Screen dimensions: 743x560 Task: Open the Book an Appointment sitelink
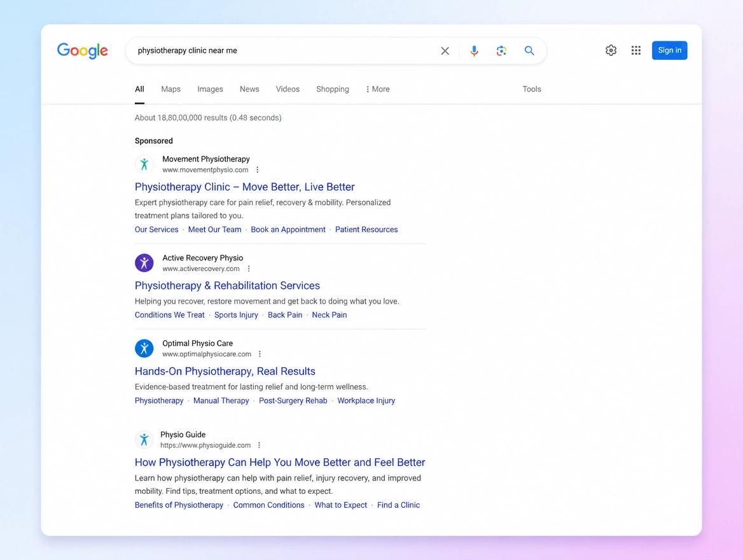point(288,230)
